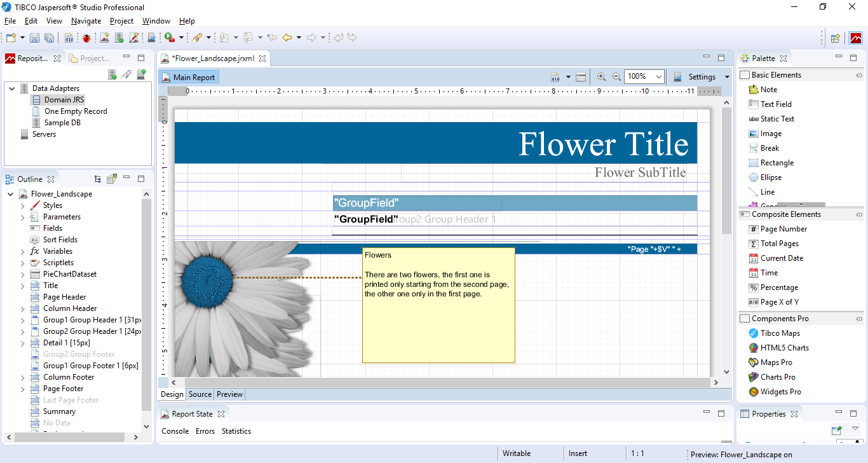Image resolution: width=868 pixels, height=463 pixels.
Task: Open the dropdown arrow next to New icon
Action: (x=22, y=38)
